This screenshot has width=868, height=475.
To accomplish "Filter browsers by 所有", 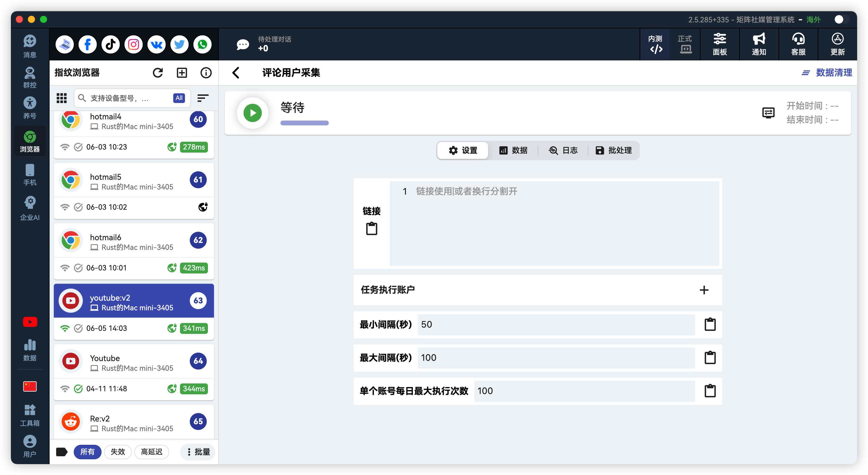I will pos(87,451).
